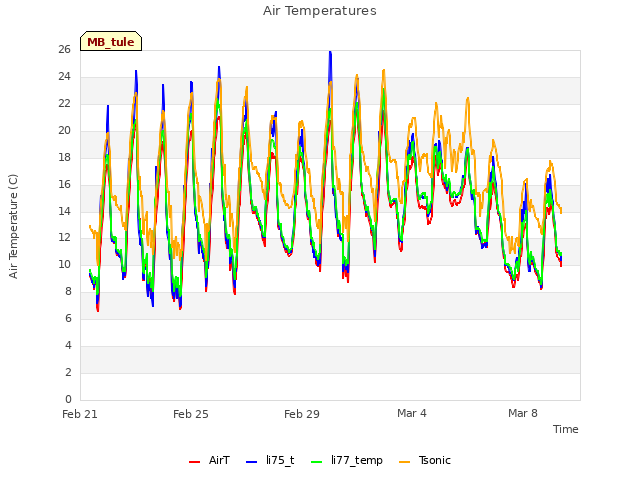This screenshot has width=640, height=480.
Task: Select the Feb 29 x-axis label
Action: (302, 414)
